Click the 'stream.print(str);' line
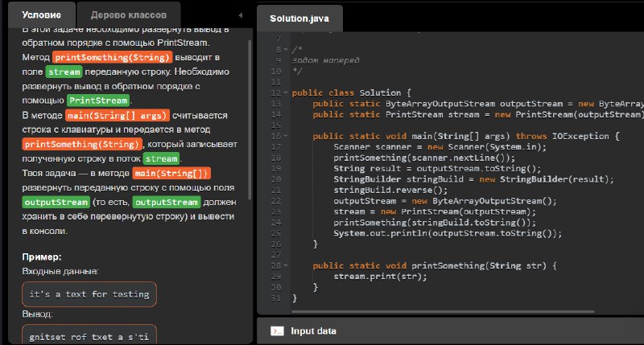Image resolution: width=644 pixels, height=345 pixels. click(380, 277)
